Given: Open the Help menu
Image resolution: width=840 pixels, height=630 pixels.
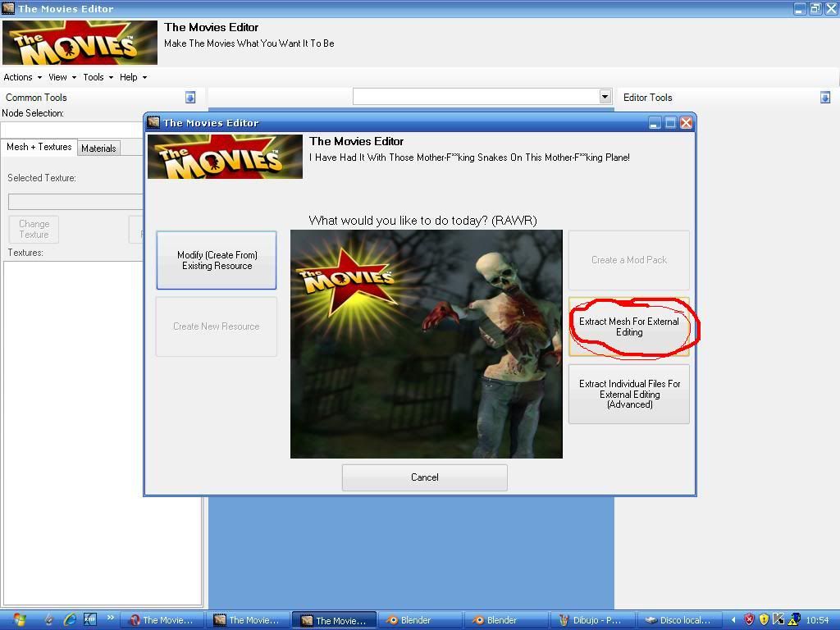Looking at the screenshot, I should tap(133, 77).
